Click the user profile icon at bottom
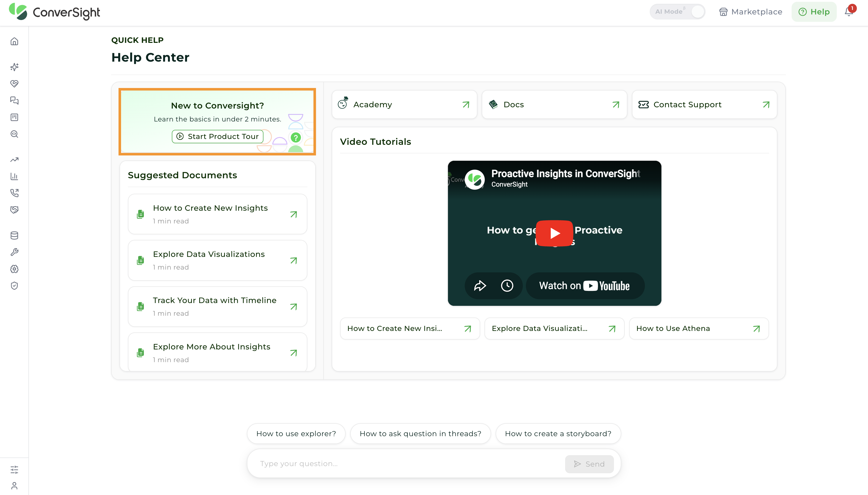Viewport: 868px width, 495px height. click(x=14, y=486)
